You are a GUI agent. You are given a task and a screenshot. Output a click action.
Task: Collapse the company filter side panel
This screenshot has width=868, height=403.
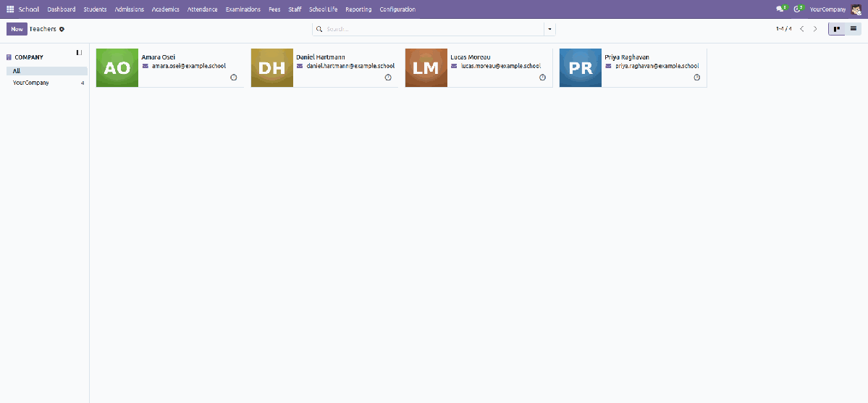79,53
